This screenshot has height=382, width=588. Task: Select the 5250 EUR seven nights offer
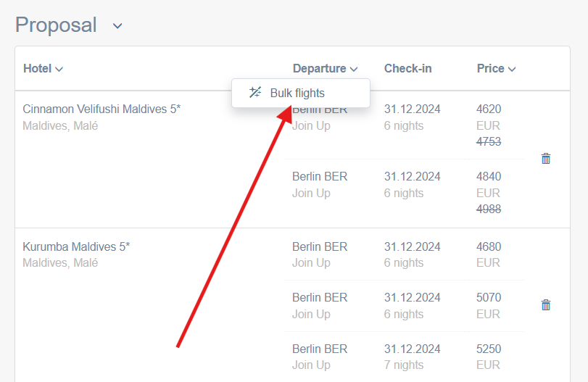pyautogui.click(x=488, y=349)
